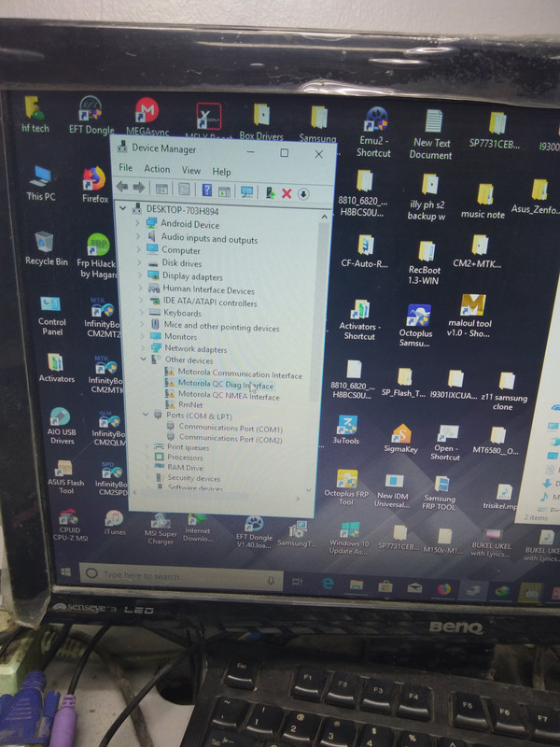Select the Monitors category
Image resolution: width=560 pixels, height=747 pixels.
(x=180, y=336)
